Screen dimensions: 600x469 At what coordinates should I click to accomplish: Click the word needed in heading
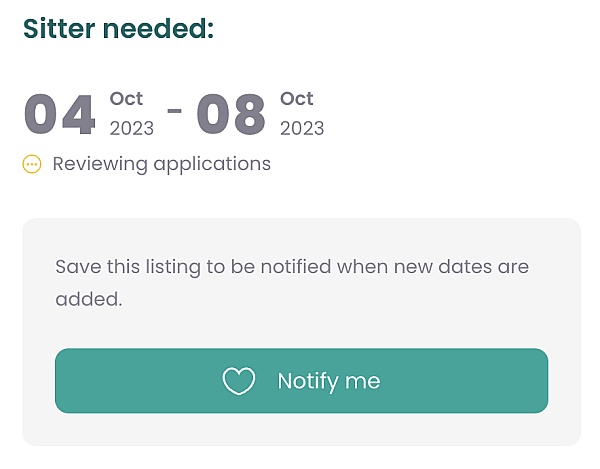(158, 29)
